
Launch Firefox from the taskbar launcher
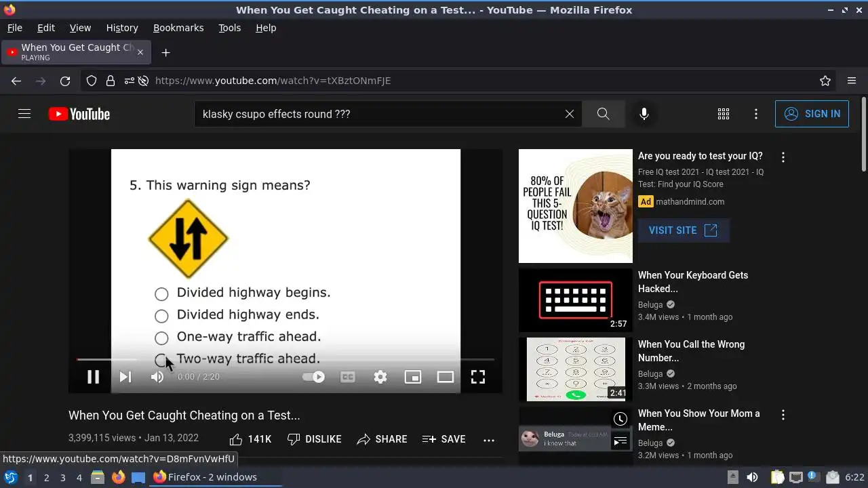(118, 477)
